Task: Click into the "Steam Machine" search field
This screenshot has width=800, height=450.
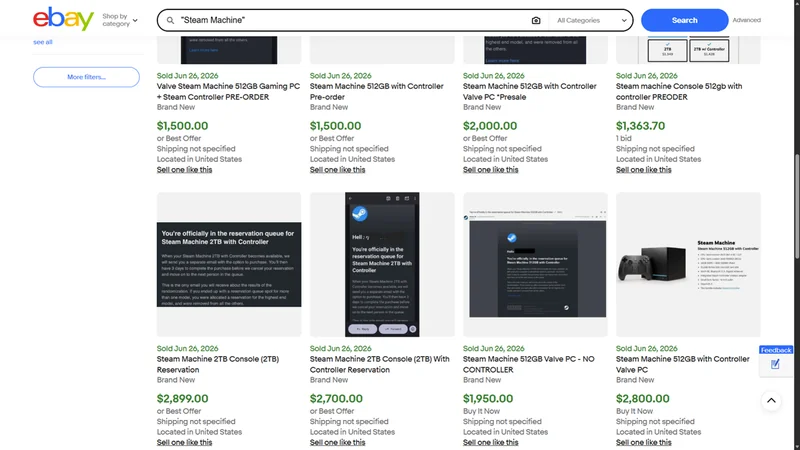Action: (352, 20)
